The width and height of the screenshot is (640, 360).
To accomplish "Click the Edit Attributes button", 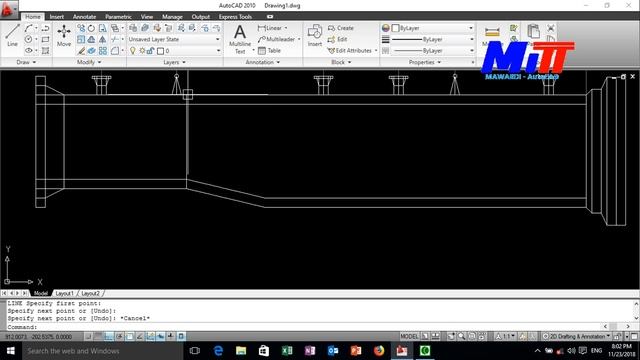I will (350, 51).
